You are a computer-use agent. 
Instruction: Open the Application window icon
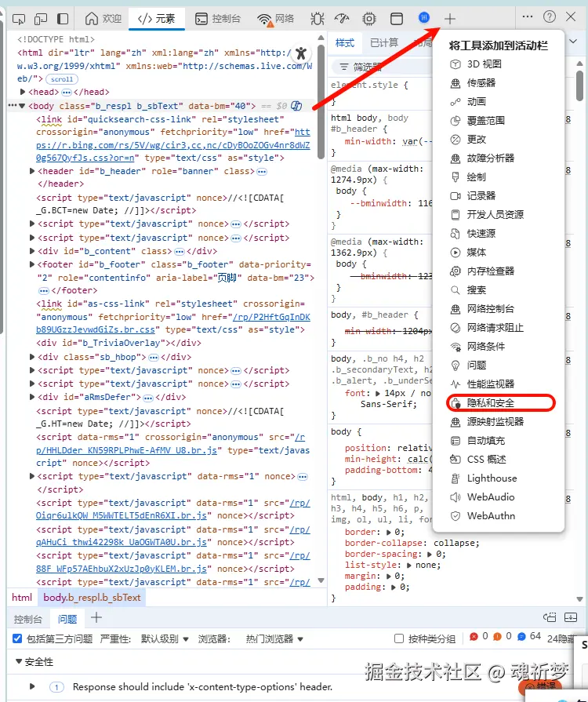click(x=397, y=19)
